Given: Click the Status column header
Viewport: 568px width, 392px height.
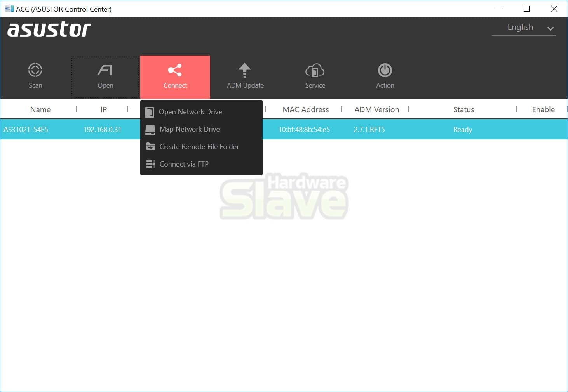Looking at the screenshot, I should click(x=464, y=109).
